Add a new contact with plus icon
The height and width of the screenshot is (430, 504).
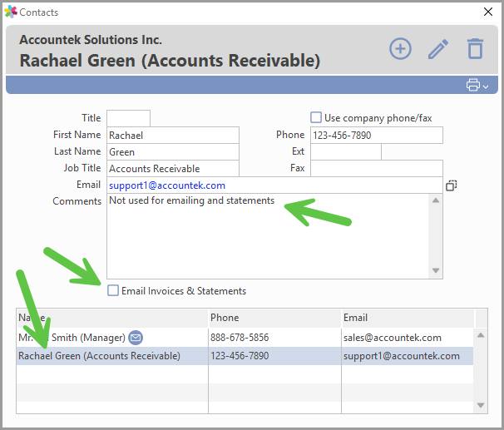pyautogui.click(x=400, y=49)
